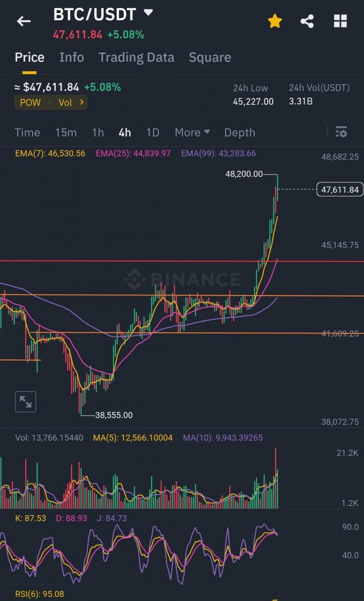Tap the POW label badge
Image resolution: width=364 pixels, height=601 pixels.
30,102
